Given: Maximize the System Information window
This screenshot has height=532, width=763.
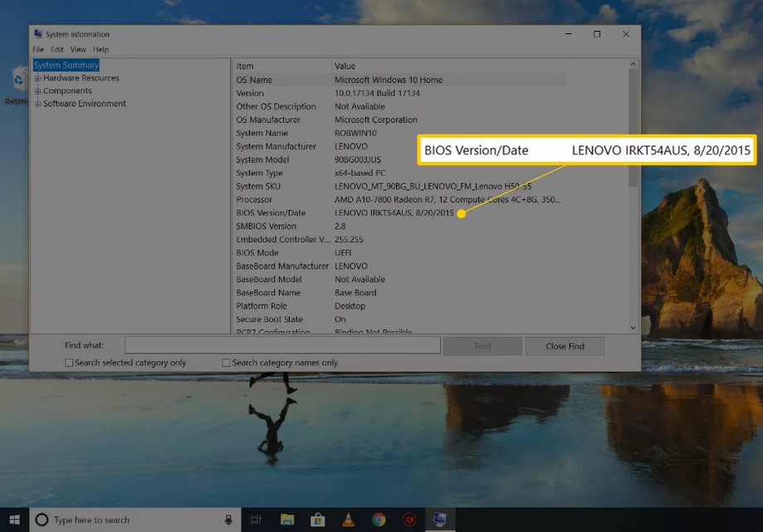Looking at the screenshot, I should [597, 34].
